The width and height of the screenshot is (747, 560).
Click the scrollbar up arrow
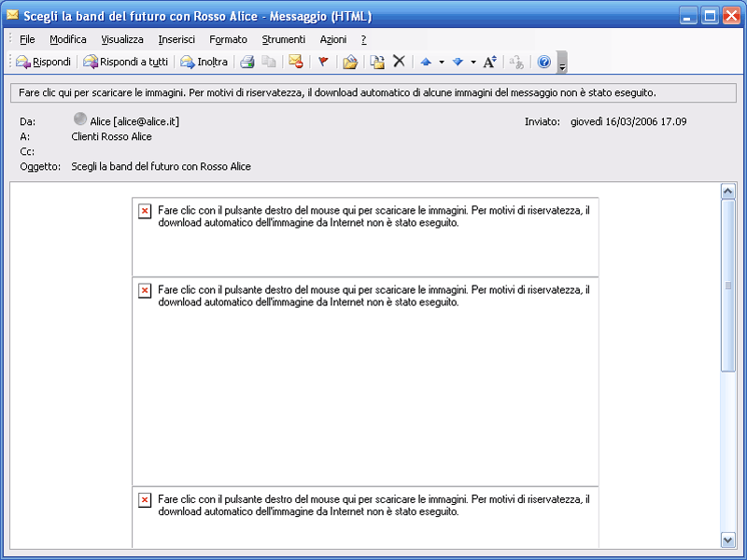[x=728, y=191]
